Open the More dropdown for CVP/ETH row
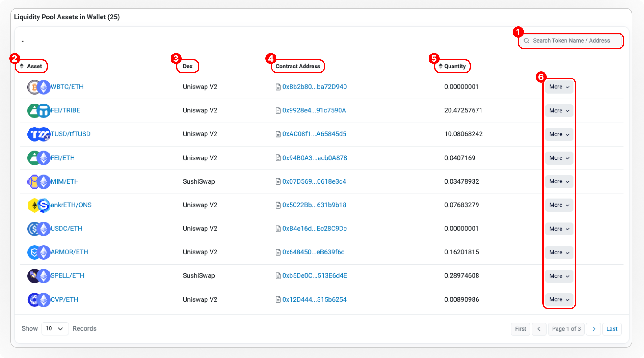This screenshot has height=358, width=644. [559, 299]
